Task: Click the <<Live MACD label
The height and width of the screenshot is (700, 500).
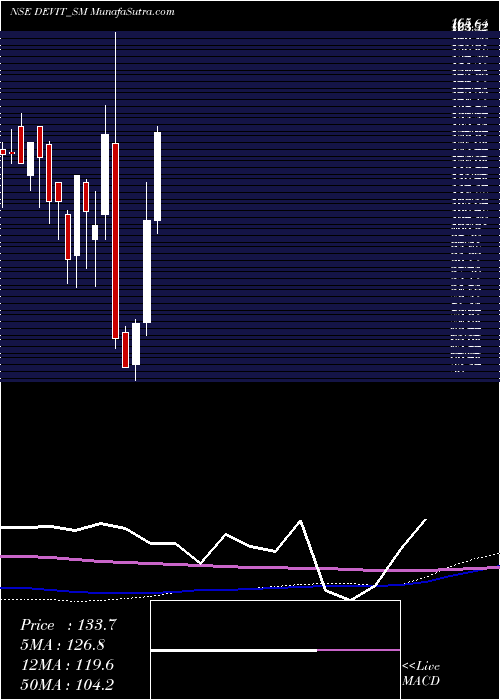Action: pos(421,674)
